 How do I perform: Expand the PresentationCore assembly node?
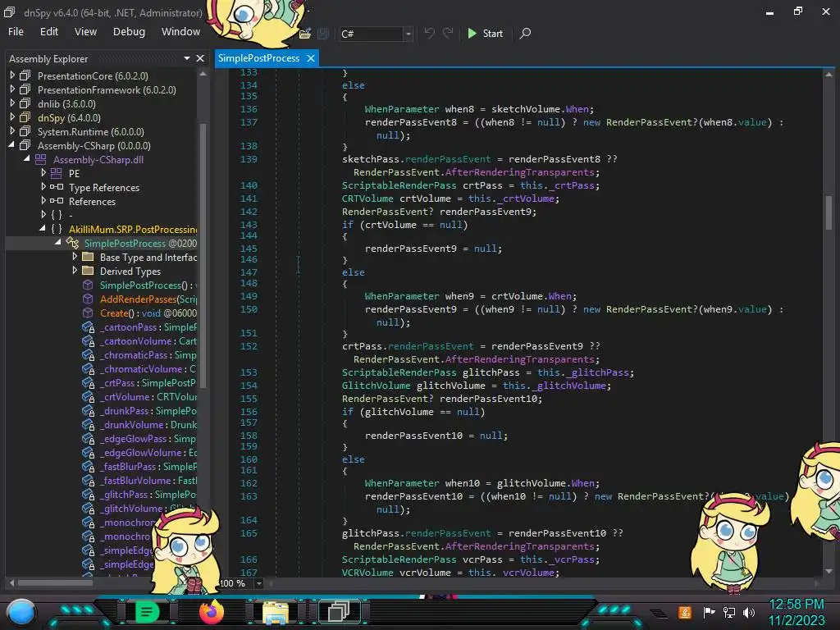(x=12, y=75)
